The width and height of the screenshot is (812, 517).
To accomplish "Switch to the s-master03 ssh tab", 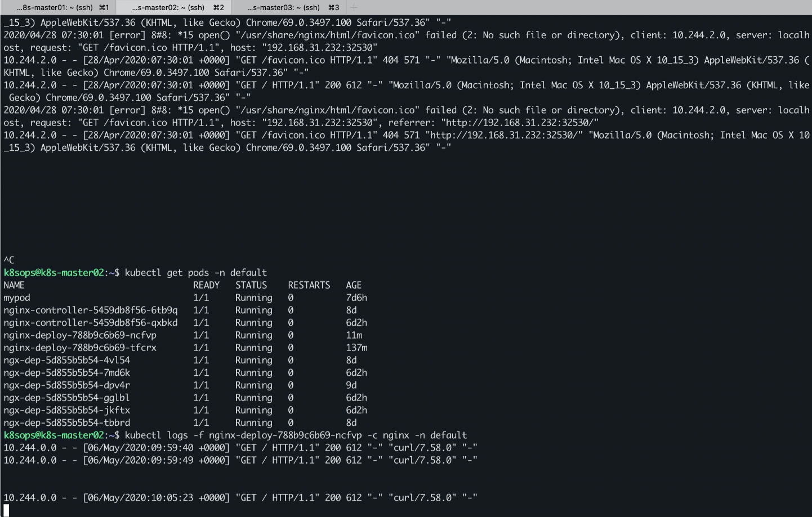I will (x=289, y=7).
